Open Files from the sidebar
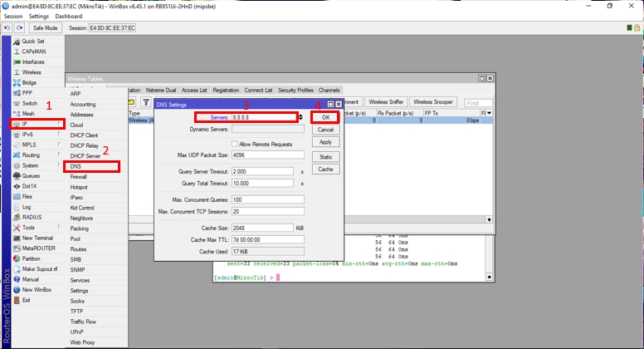The width and height of the screenshot is (644, 349). click(x=38, y=196)
